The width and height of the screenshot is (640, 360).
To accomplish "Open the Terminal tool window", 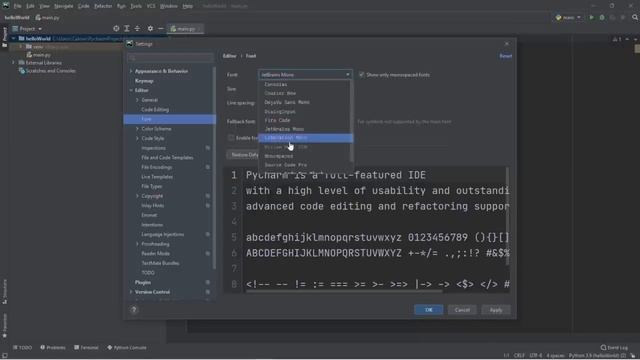I will pyautogui.click(x=87, y=348).
